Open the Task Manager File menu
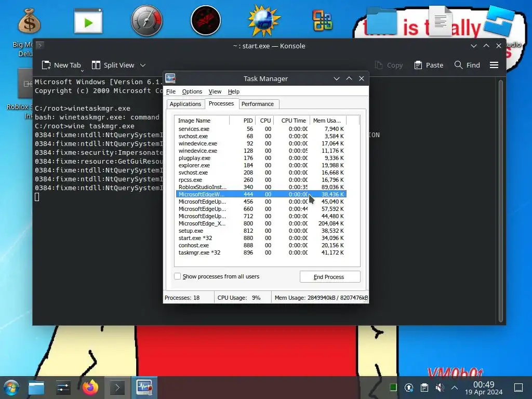Screen dimensions: 532x399 click(x=170, y=91)
